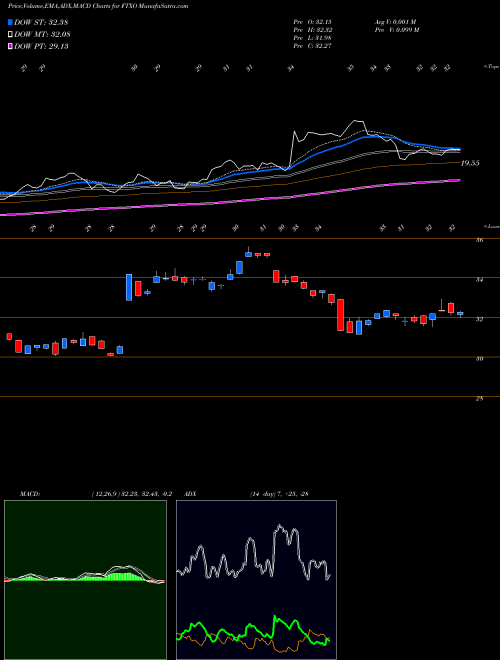The image size is (500, 660).
Task: Select the 'DOW ST: 32.38' legend text
Action: [41, 22]
